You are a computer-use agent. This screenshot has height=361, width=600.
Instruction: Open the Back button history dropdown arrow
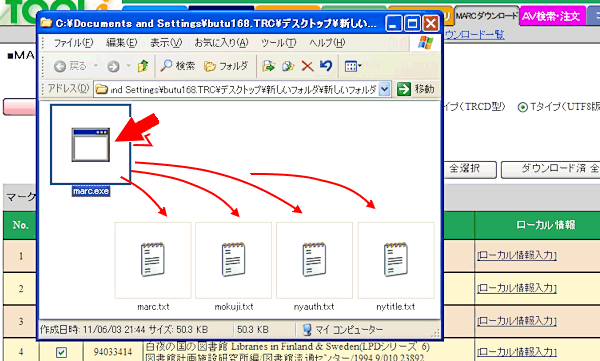point(96,66)
